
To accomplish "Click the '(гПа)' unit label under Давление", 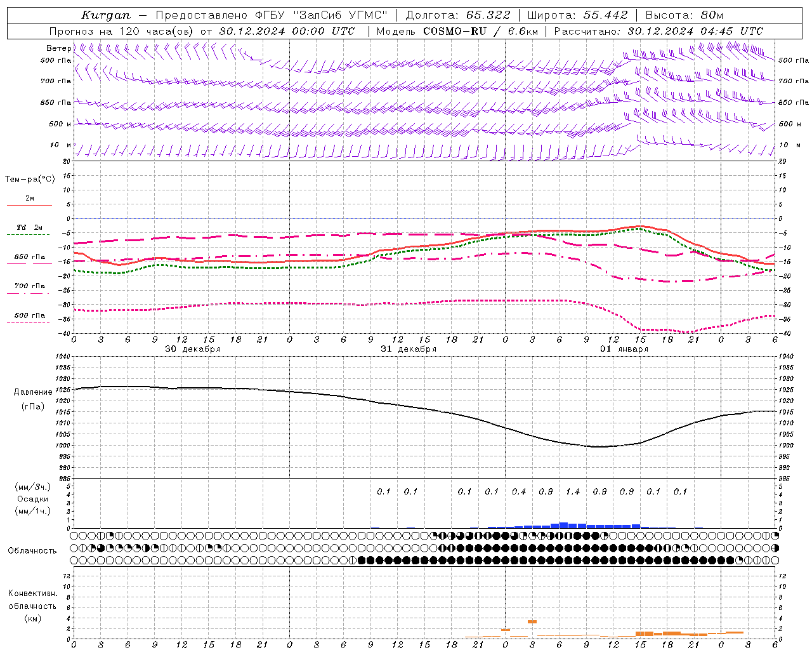I will pos(33,407).
